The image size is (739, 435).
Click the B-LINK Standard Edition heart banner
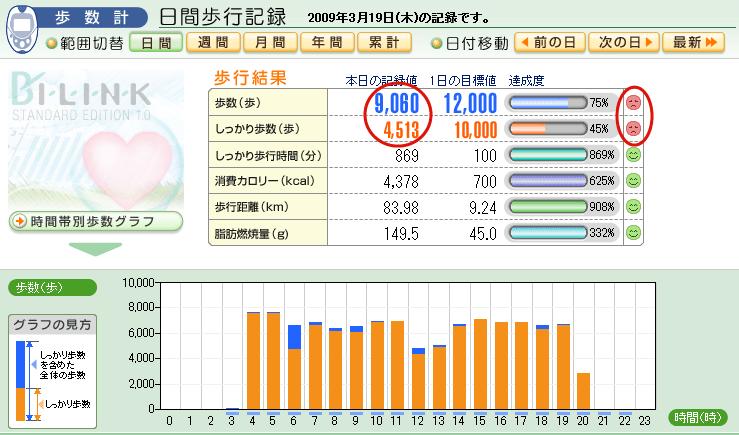(96, 140)
